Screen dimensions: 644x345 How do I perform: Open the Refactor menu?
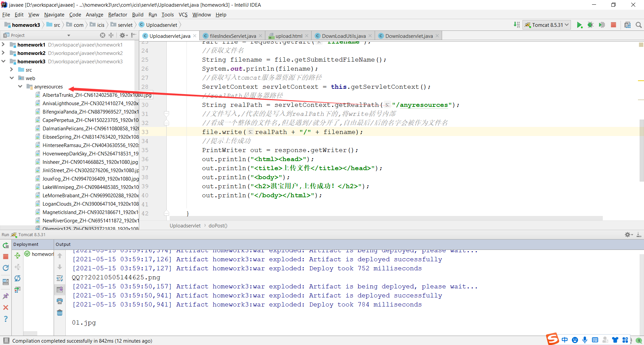coord(118,15)
